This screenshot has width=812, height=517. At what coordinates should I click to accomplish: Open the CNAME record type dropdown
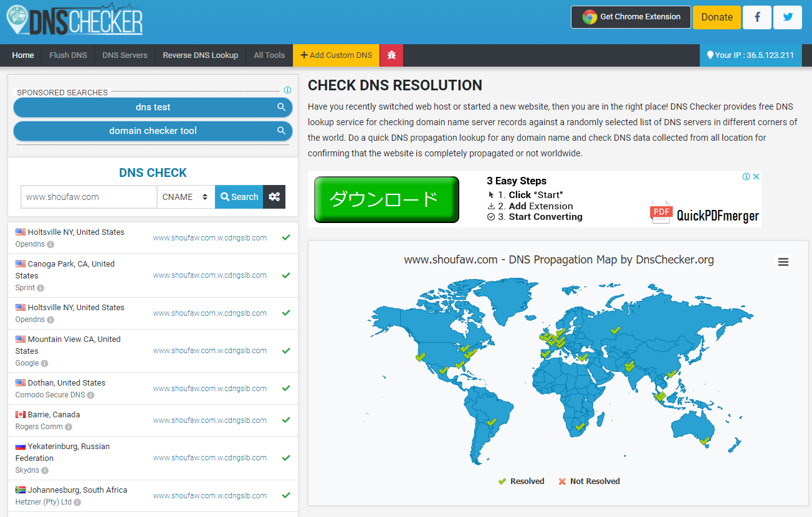186,197
